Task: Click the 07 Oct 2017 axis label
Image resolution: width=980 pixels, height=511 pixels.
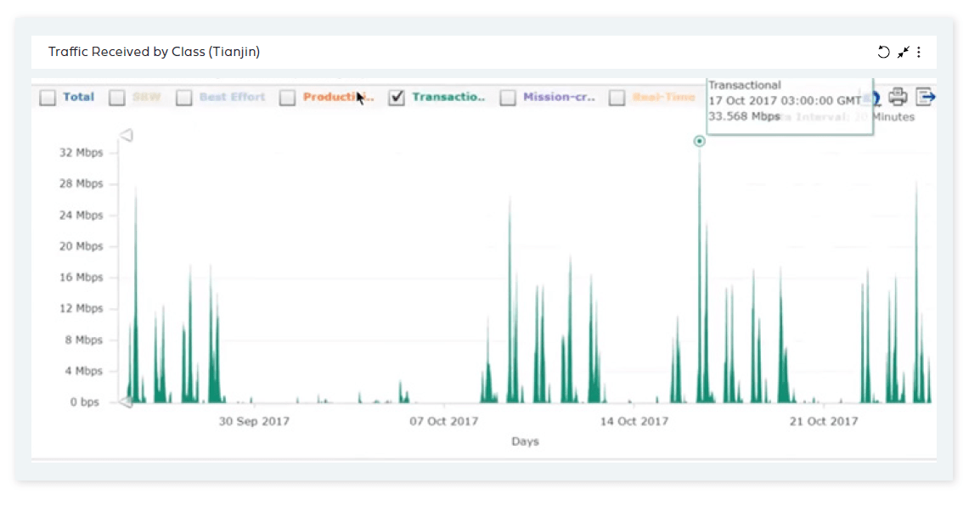Action: coord(444,421)
